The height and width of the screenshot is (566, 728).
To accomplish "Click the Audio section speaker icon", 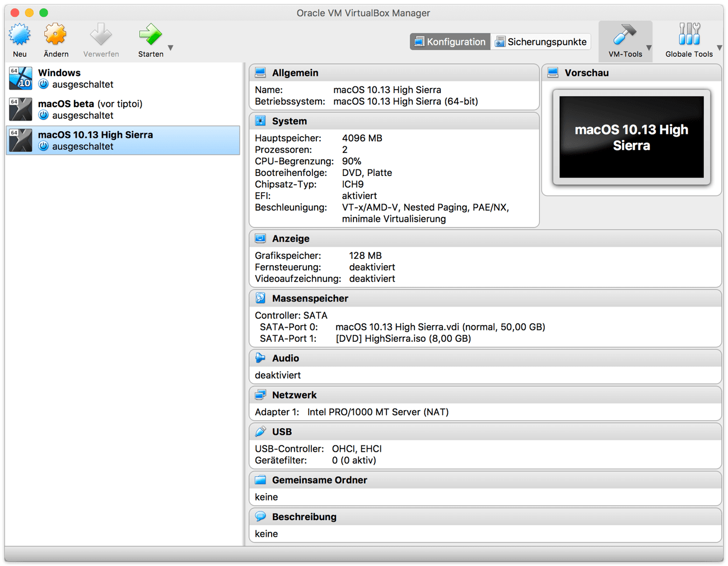I will [x=260, y=358].
